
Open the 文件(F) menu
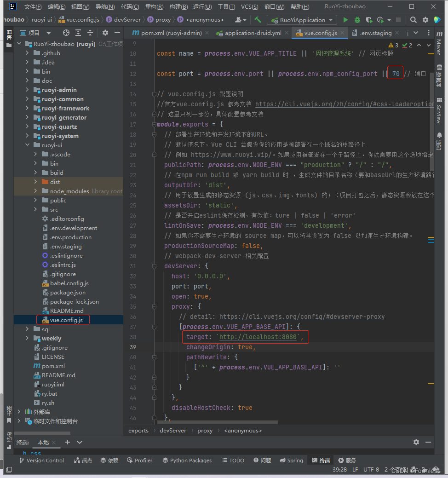tap(33, 7)
